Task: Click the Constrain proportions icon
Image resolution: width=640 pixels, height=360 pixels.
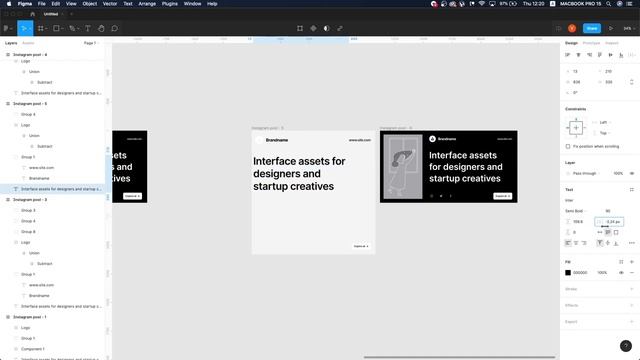Action: point(631,82)
